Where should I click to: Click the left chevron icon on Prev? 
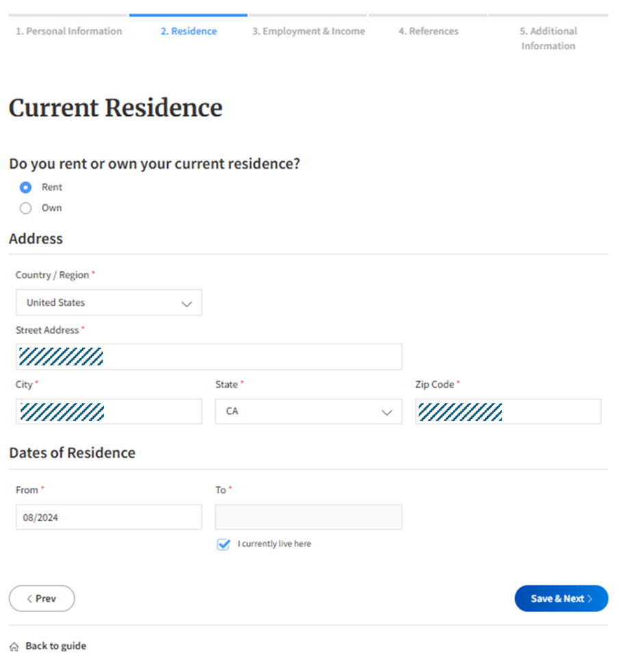(29, 598)
